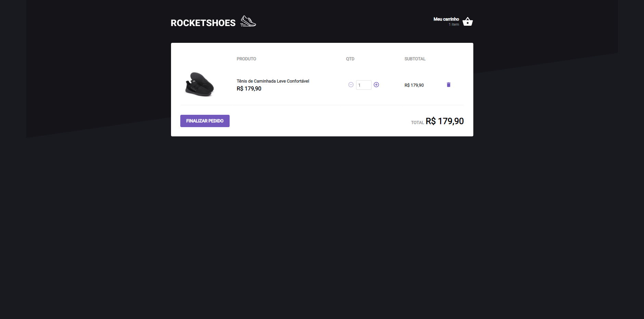Image resolution: width=644 pixels, height=319 pixels.
Task: Select the quantity input field
Action: click(x=364, y=85)
